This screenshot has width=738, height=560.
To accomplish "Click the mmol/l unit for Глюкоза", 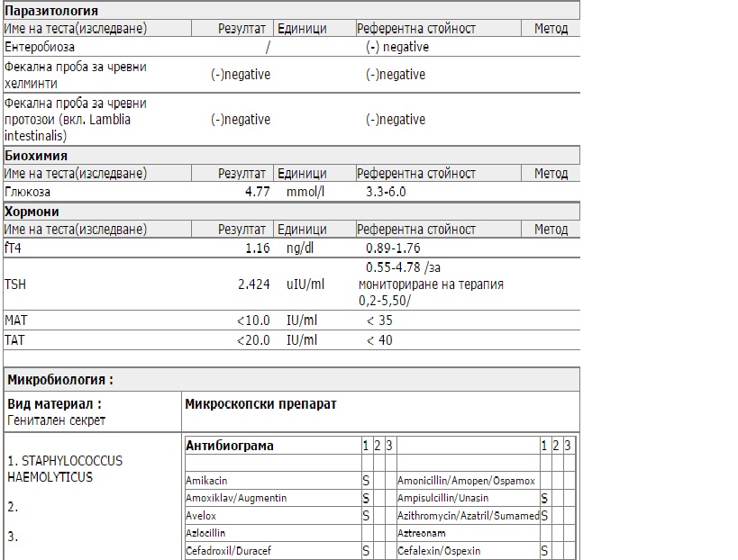I will [305, 192].
